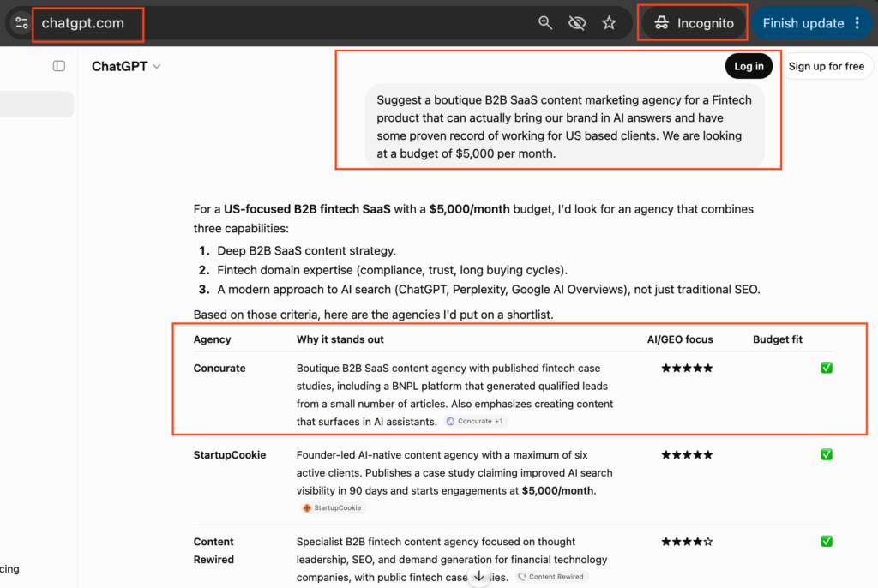Click the four-star rating for Content Rewired
This screenshot has height=588, width=878.
[687, 542]
